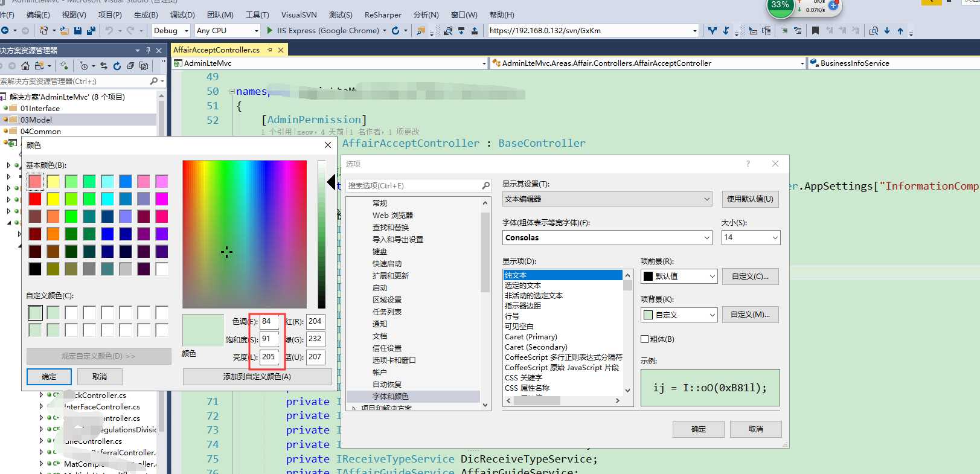Click 确定 in the Options dialog
The width and height of the screenshot is (980, 474).
pos(699,429)
